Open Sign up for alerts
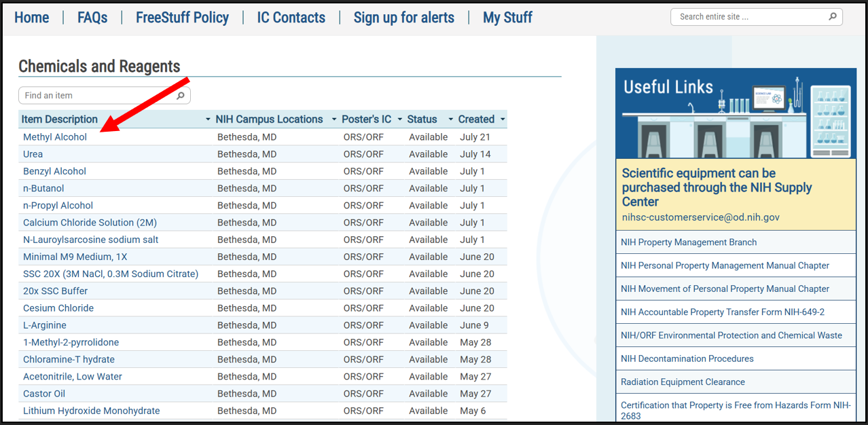Viewport: 868px width, 425px height. [x=403, y=18]
